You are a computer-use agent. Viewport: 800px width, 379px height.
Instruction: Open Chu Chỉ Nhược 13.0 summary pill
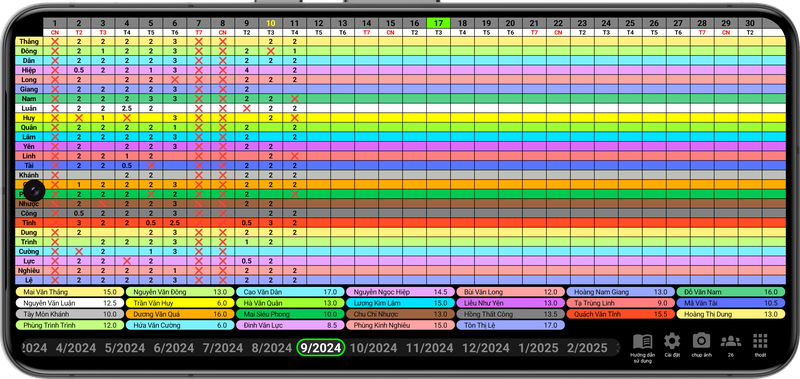click(400, 314)
